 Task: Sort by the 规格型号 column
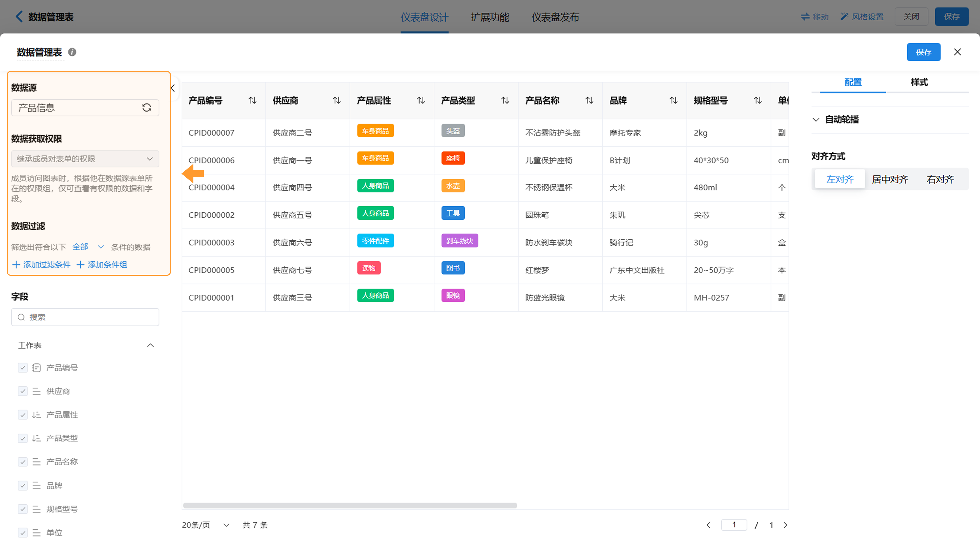coord(758,100)
